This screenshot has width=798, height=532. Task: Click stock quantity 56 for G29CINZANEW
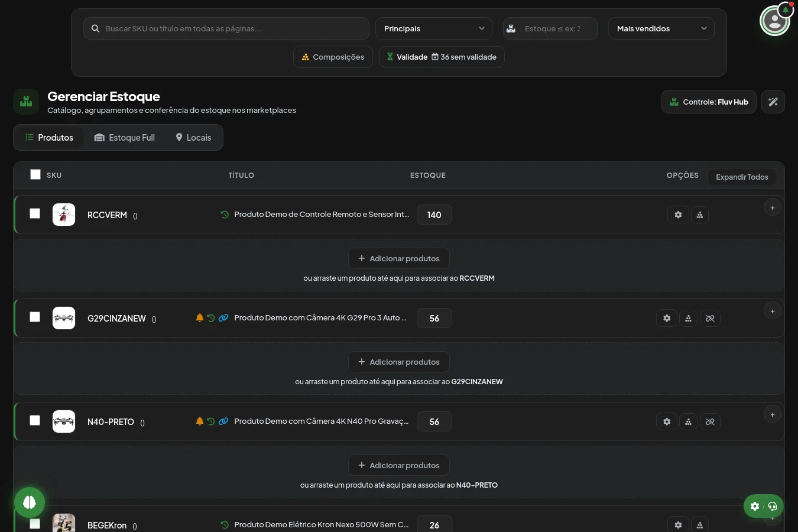tap(434, 318)
